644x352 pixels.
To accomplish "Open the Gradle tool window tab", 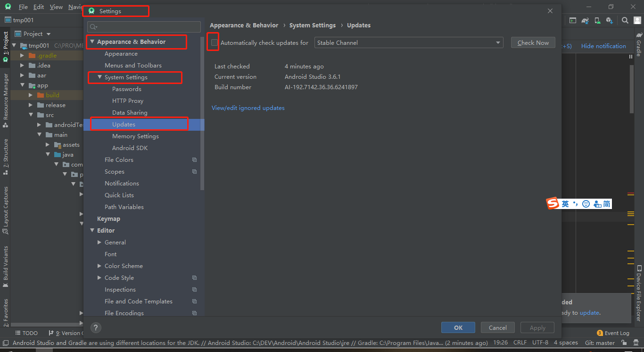I will tap(639, 44).
